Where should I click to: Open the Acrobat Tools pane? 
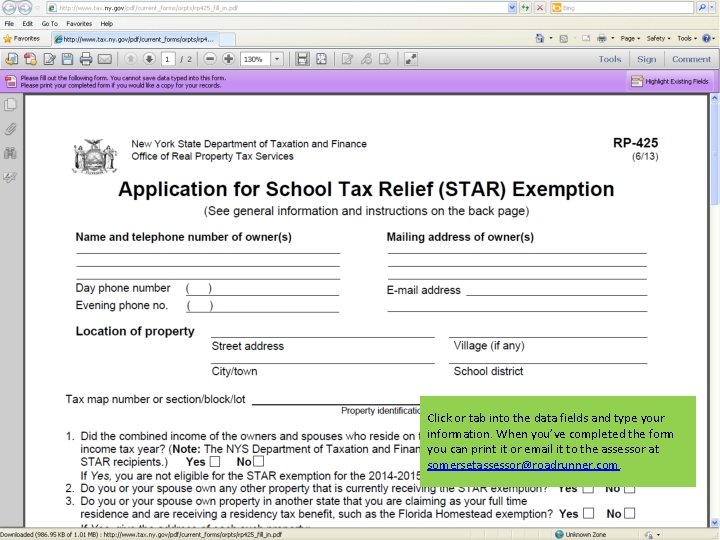click(609, 59)
